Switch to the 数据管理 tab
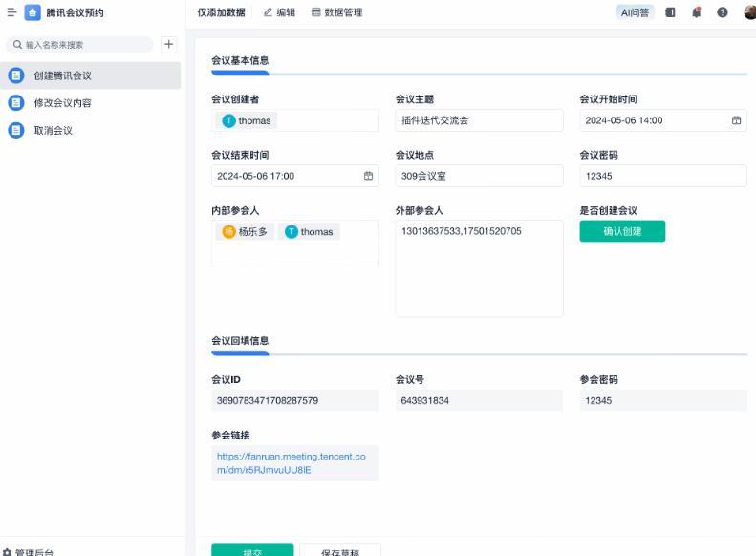 pyautogui.click(x=336, y=12)
